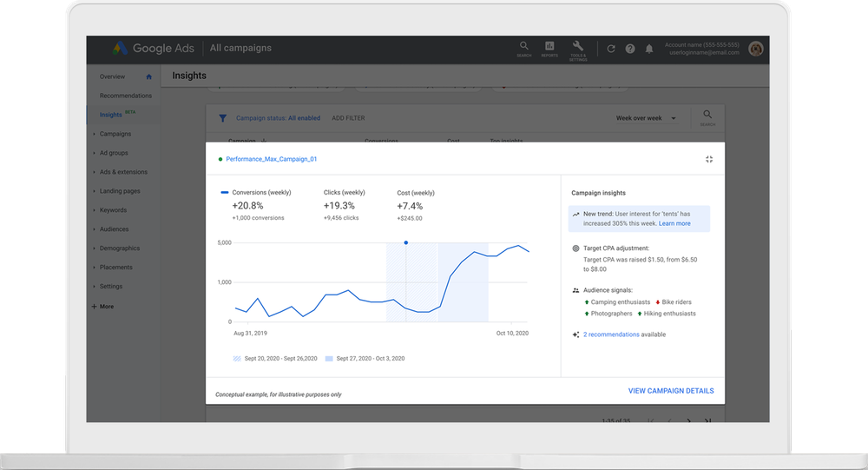Click the blue data point marker on chart
This screenshot has height=470, width=868.
pyautogui.click(x=406, y=242)
